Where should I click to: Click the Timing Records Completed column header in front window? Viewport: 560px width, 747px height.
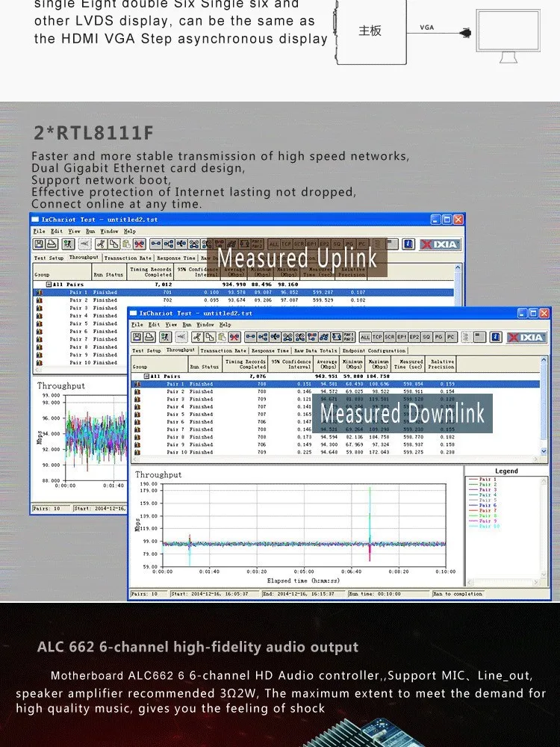tap(246, 364)
